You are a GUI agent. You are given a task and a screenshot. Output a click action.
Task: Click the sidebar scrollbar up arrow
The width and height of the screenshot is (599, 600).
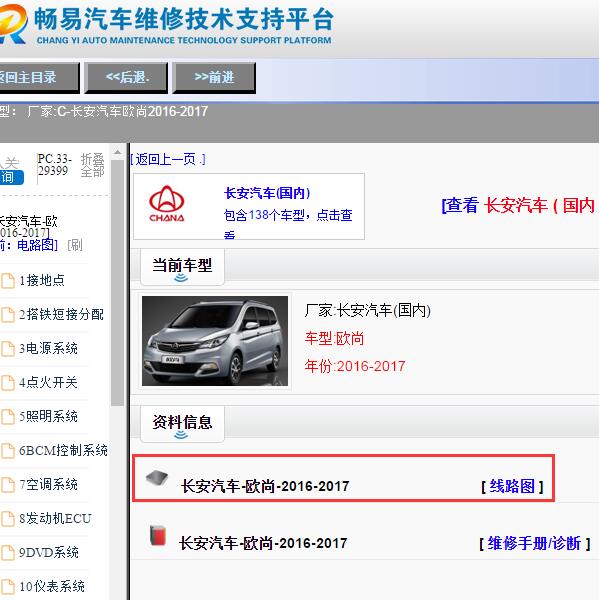(118, 153)
